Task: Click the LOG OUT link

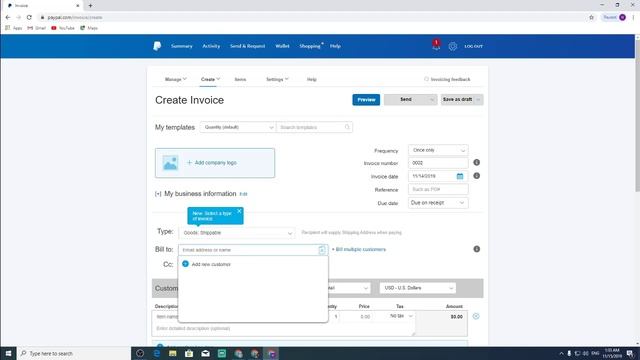Action: click(473, 47)
